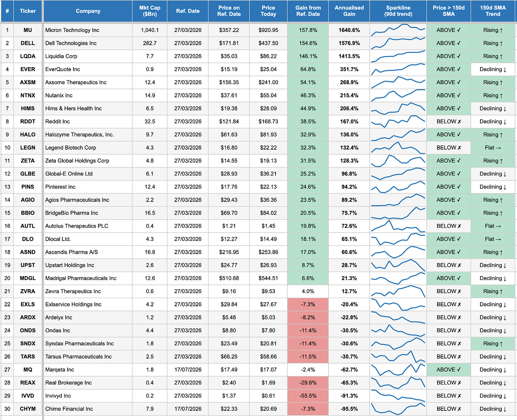Click the Sparkline (90d trend) header
Viewport: 517px width, 420px height.
tap(398, 11)
